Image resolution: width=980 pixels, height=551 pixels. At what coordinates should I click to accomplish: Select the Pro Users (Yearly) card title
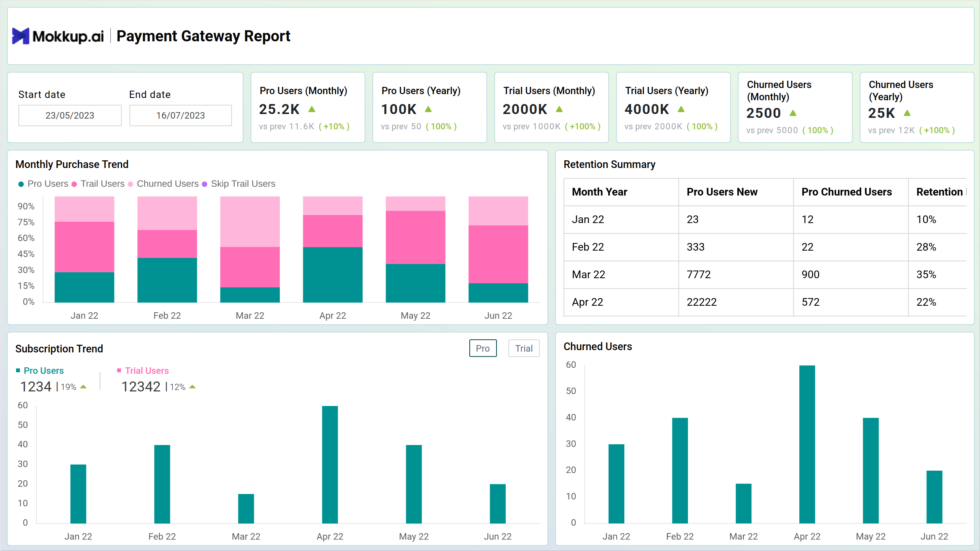pos(421,91)
